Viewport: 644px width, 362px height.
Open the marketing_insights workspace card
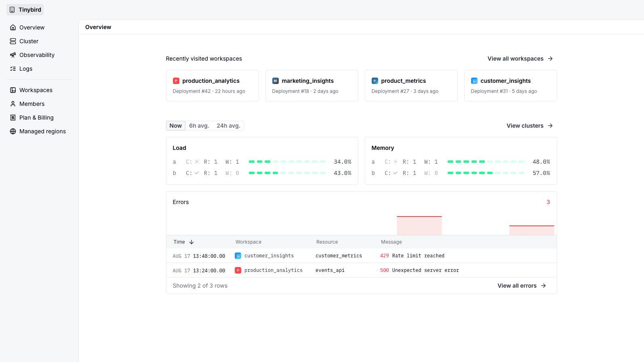[x=312, y=86]
